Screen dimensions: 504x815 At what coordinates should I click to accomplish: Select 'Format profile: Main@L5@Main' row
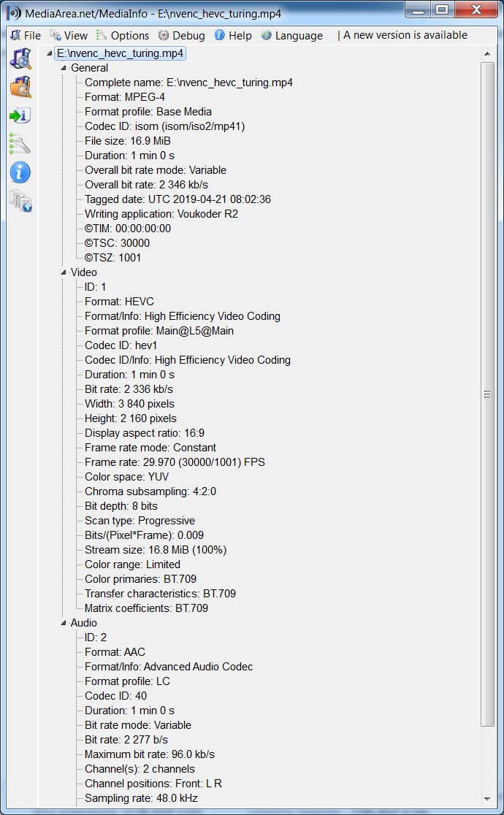tap(159, 331)
